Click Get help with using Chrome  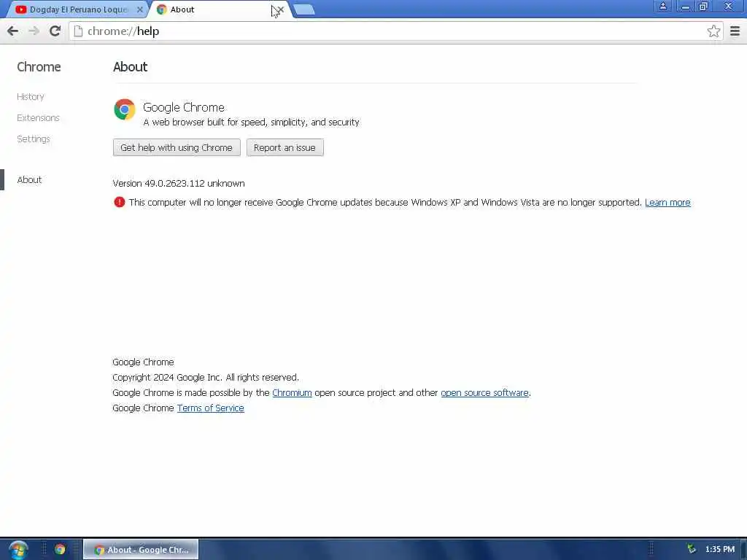pyautogui.click(x=177, y=147)
